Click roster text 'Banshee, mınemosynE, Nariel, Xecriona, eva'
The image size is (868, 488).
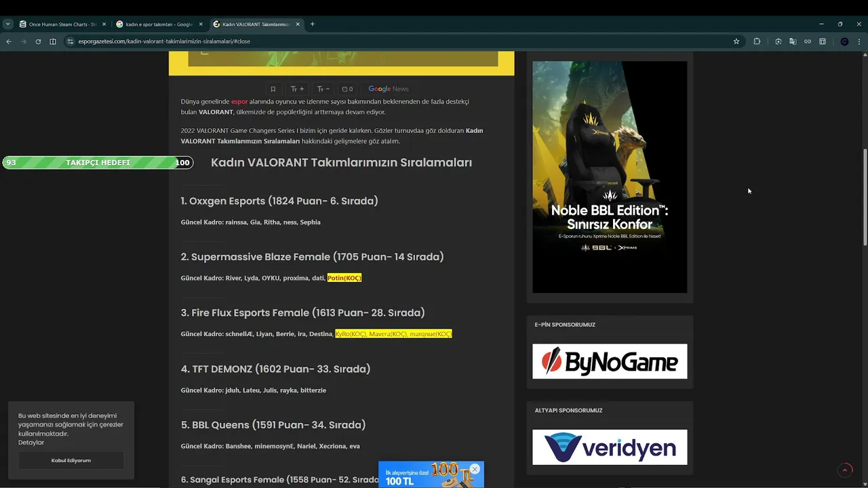(x=292, y=447)
